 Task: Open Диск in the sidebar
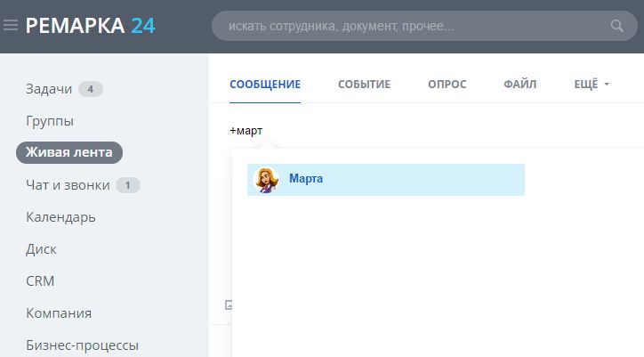tap(41, 249)
